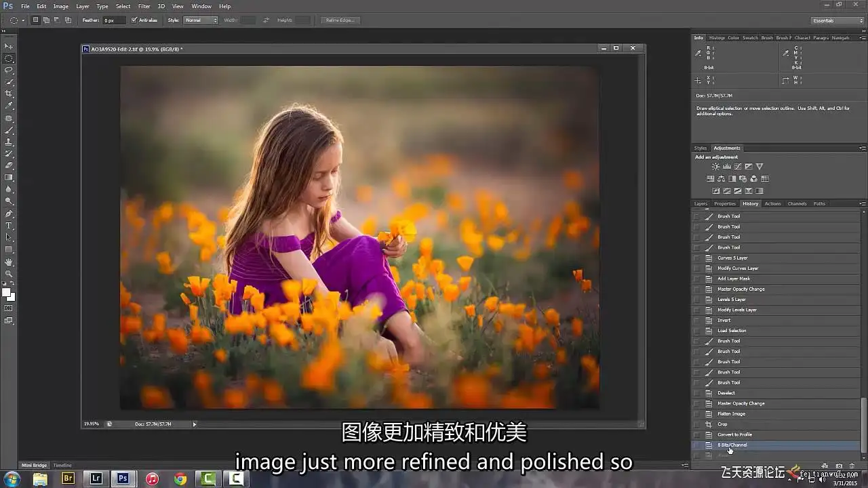Select the Blur tool
This screenshot has height=488, width=868.
click(9, 189)
